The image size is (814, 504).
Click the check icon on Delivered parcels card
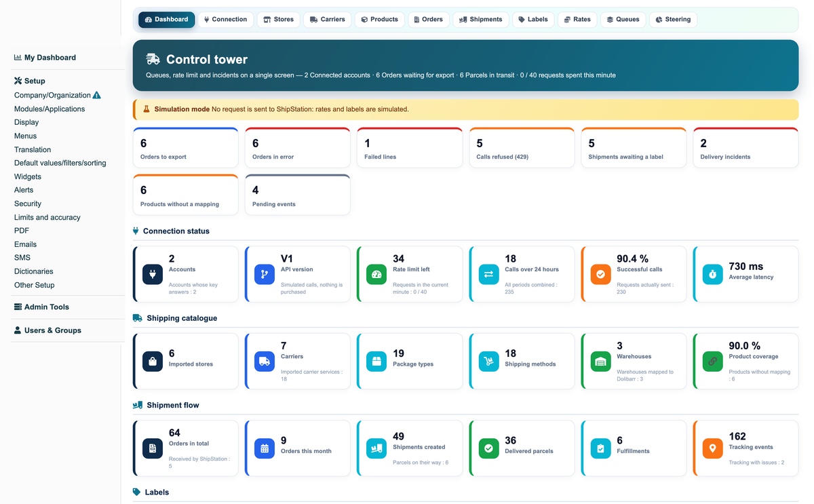[488, 448]
